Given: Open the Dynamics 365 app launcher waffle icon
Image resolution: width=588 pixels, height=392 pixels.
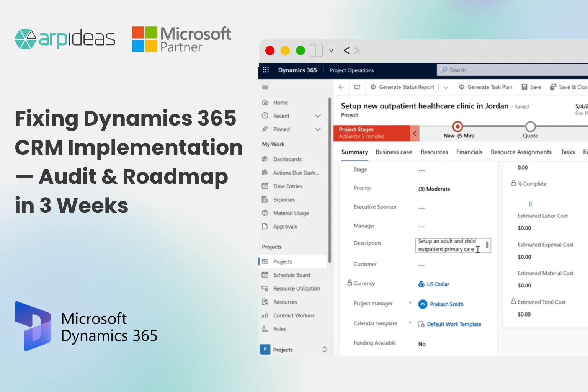Looking at the screenshot, I should click(x=266, y=70).
